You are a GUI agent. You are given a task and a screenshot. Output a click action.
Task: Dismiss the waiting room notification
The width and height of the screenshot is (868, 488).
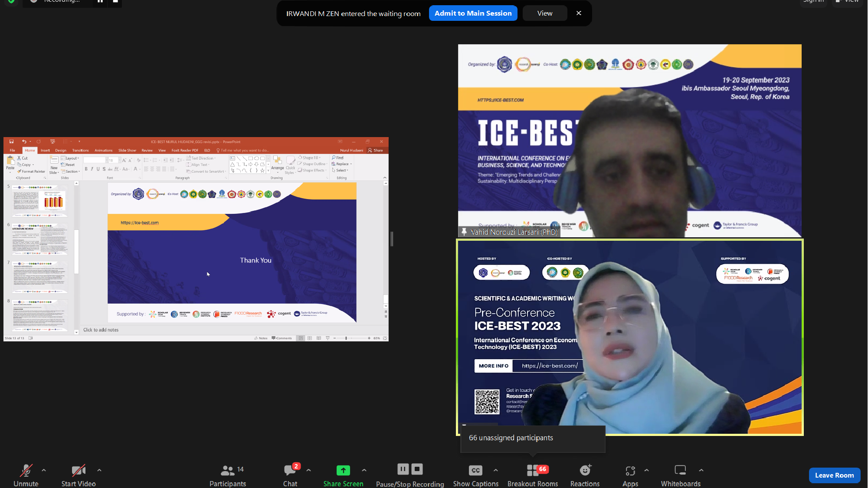(579, 13)
